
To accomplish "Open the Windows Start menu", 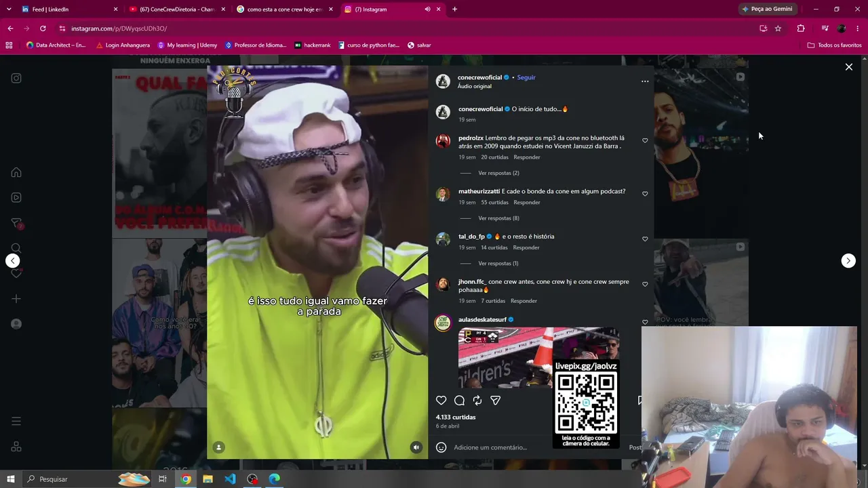I will coord(11,479).
